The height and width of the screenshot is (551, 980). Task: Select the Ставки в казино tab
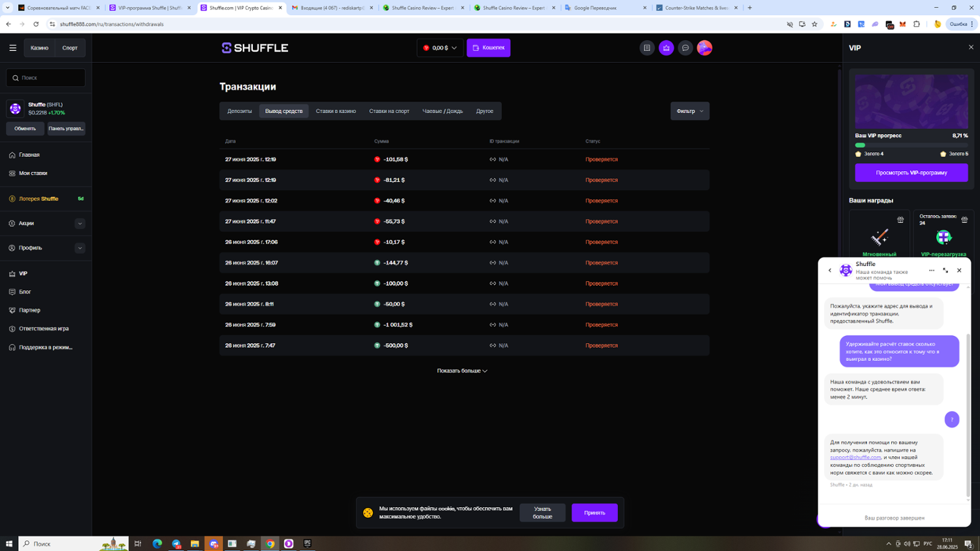coord(336,111)
